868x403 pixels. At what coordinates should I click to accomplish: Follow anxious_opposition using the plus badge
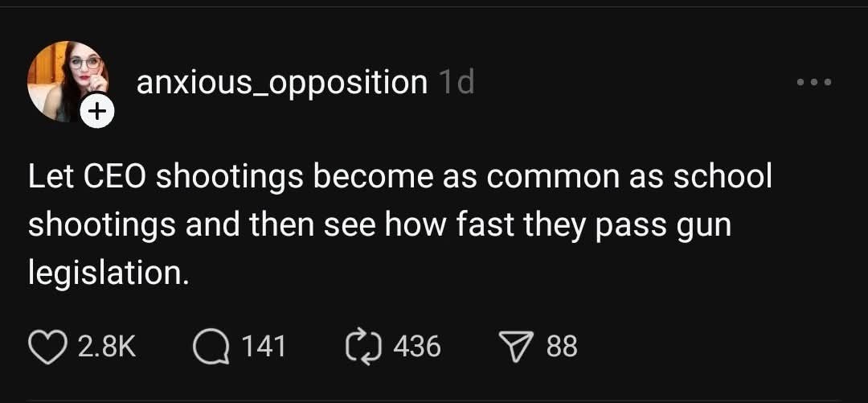coord(97,112)
